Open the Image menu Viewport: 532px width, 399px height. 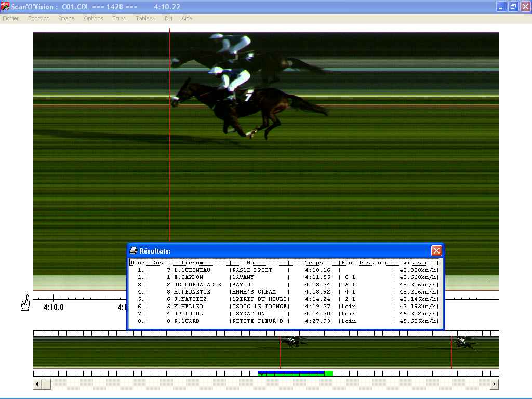(x=66, y=18)
